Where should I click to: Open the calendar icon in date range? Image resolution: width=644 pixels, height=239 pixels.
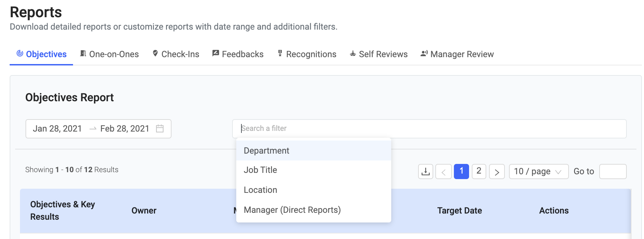[x=160, y=128]
